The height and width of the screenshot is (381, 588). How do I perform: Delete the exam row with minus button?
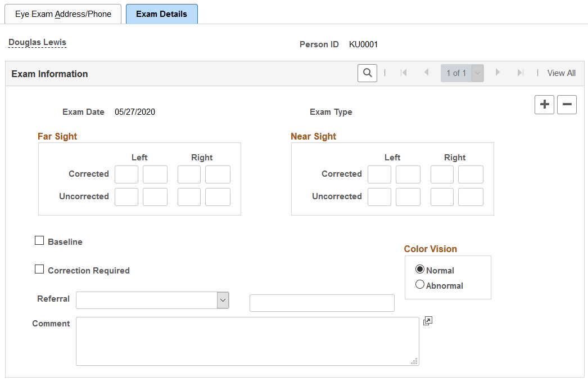[567, 104]
